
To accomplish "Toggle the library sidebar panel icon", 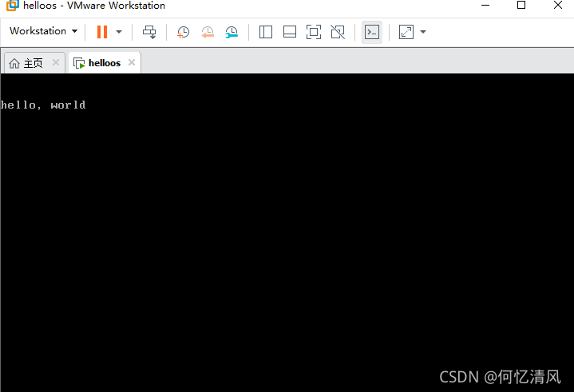I will click(x=266, y=32).
